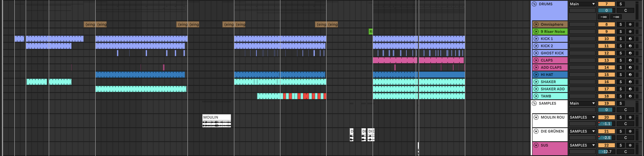Select track name 9 Riser Noise
Screen dimensions: 644x156
553,32
